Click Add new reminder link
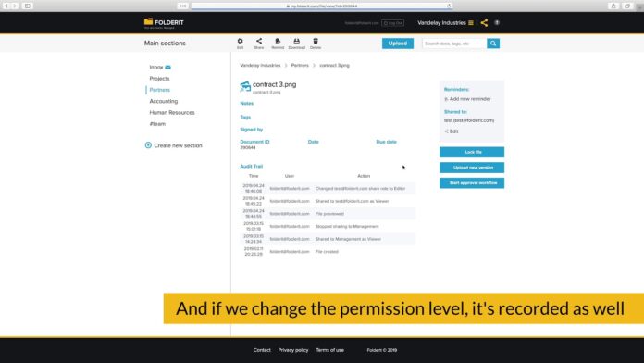 click(x=470, y=99)
